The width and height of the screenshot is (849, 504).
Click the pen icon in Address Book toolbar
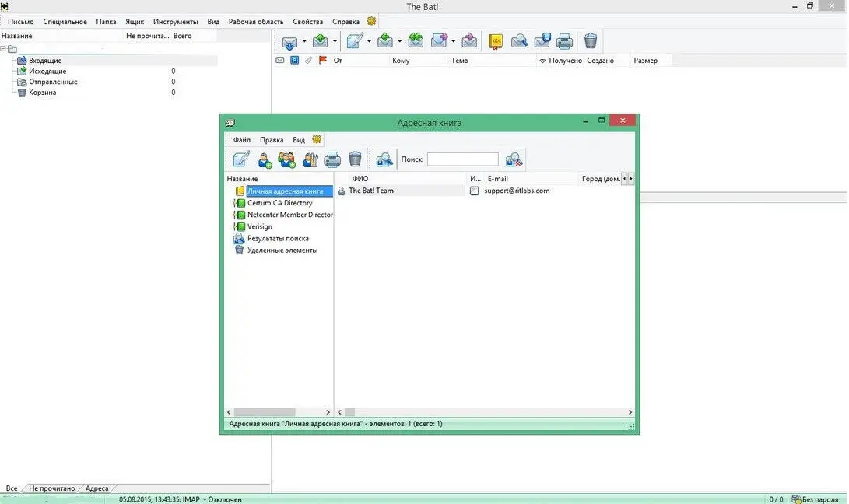point(241,159)
